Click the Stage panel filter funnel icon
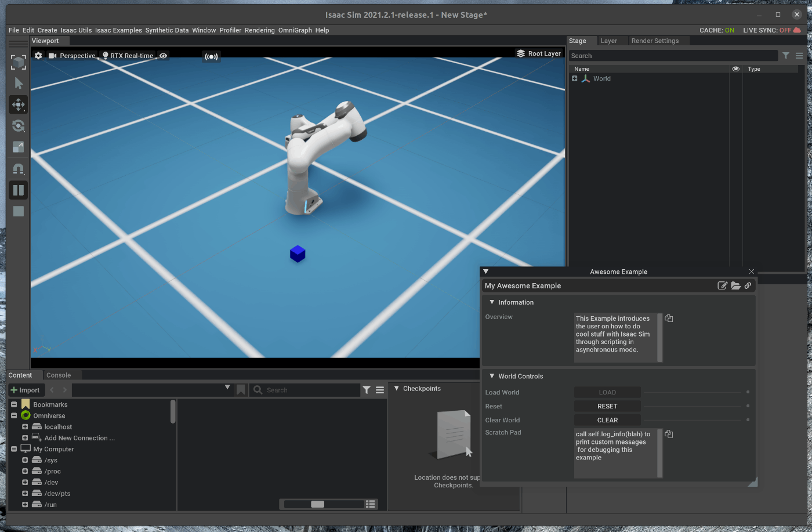 (x=786, y=56)
